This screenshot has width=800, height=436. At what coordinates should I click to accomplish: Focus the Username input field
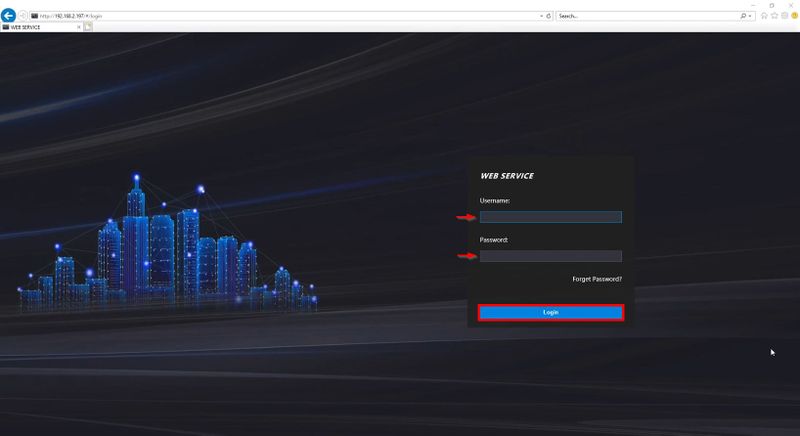click(x=551, y=217)
